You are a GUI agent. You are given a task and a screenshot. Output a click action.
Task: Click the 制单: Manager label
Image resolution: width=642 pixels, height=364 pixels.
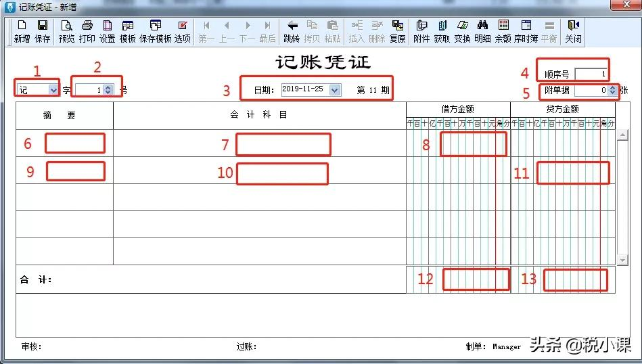pos(493,346)
